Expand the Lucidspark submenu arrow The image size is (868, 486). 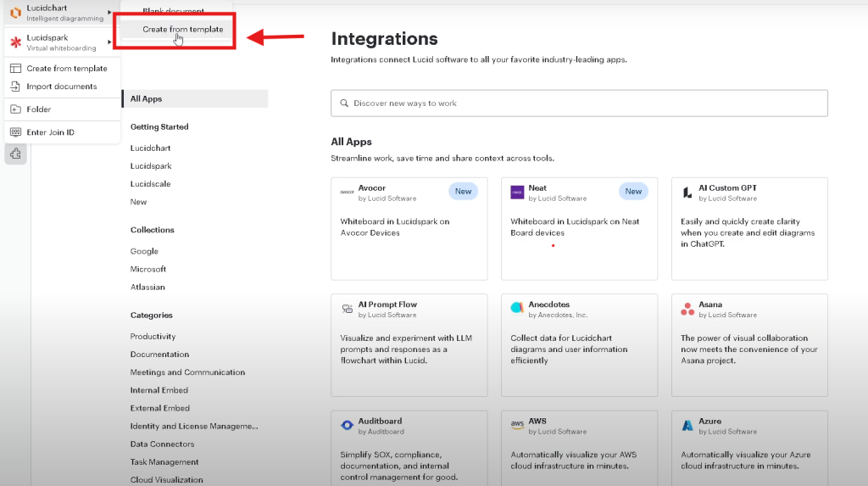(109, 42)
